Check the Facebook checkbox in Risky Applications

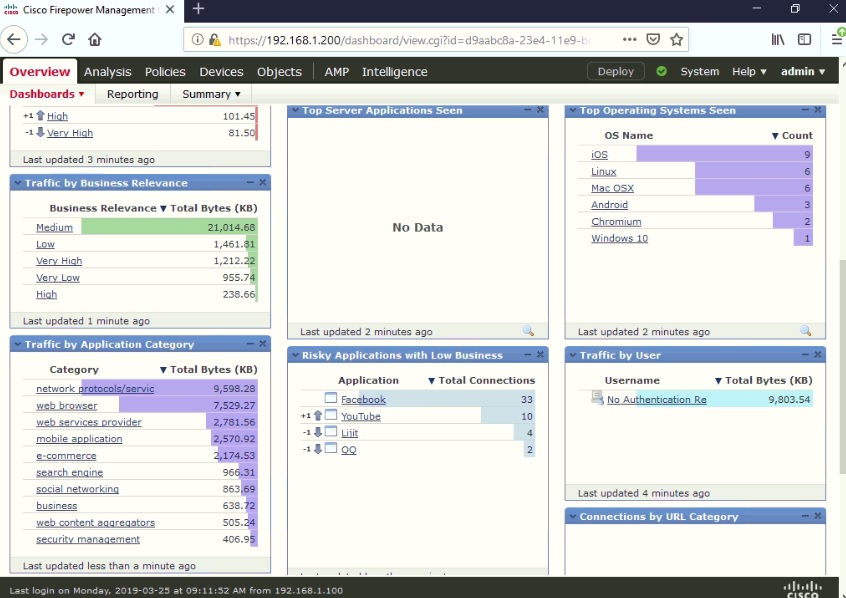[x=333, y=398]
